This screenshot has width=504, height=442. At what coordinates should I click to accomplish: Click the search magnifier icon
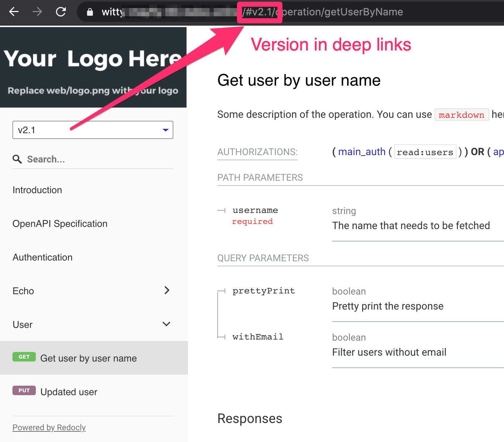tap(17, 159)
